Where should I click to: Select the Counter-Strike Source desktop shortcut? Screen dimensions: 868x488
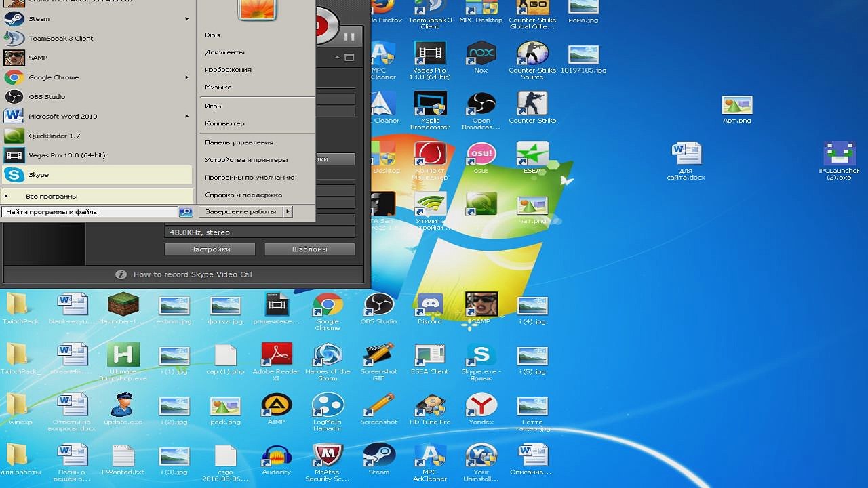(532, 61)
